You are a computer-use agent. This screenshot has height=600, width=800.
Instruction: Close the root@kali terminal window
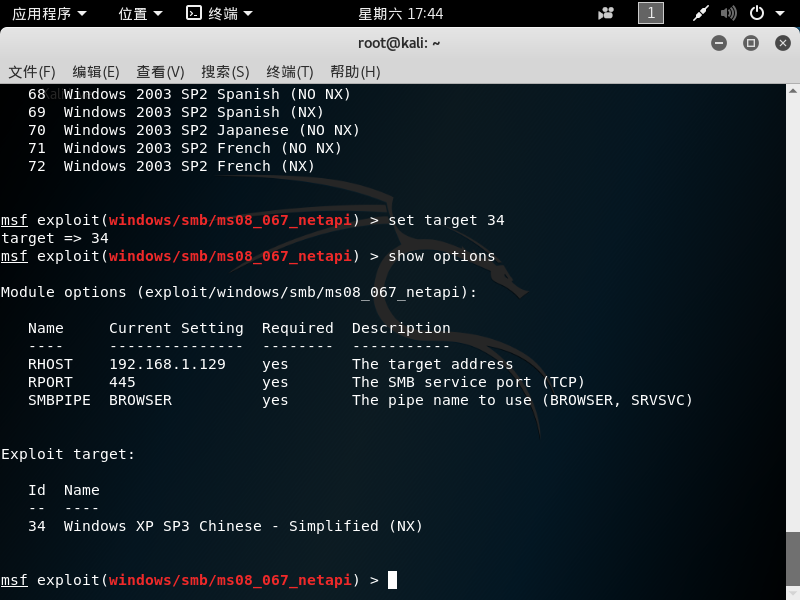coord(782,43)
